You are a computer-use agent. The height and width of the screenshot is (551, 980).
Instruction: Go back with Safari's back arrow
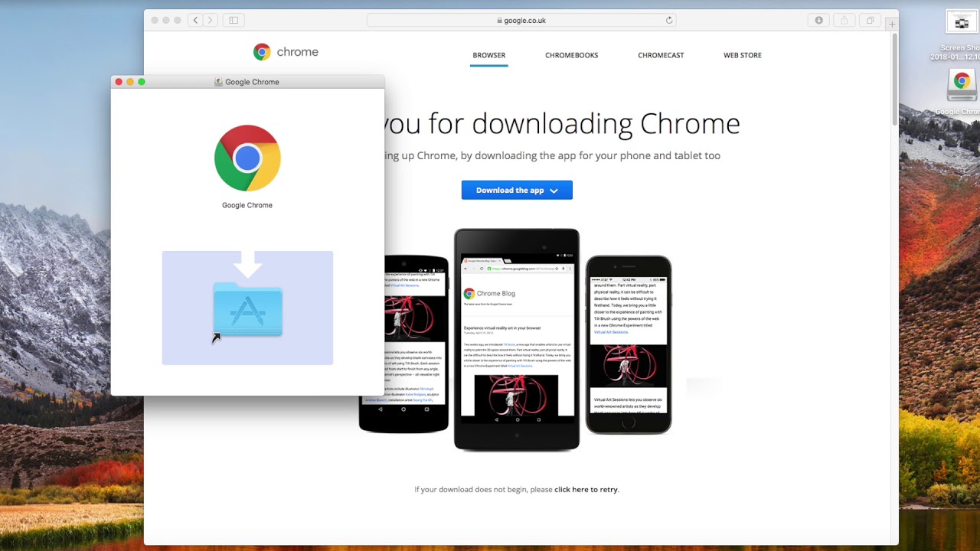click(x=195, y=20)
